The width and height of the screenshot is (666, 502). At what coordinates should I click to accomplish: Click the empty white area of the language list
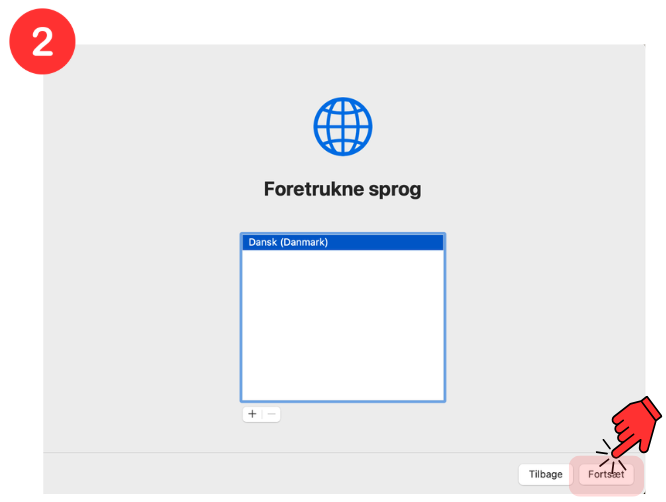click(342, 330)
